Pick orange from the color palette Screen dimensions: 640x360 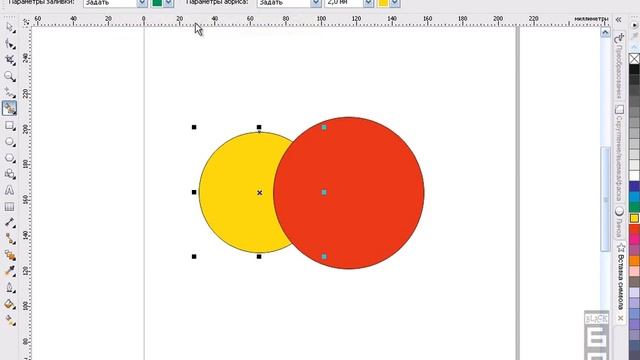click(x=634, y=261)
